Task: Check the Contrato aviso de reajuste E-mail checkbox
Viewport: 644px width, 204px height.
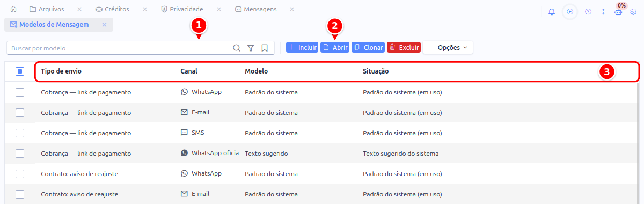Action: click(20, 194)
